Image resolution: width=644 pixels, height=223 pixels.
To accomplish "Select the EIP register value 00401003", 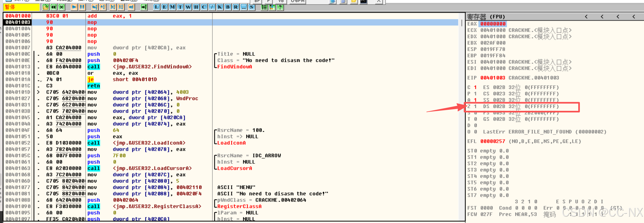I will 493,78.
